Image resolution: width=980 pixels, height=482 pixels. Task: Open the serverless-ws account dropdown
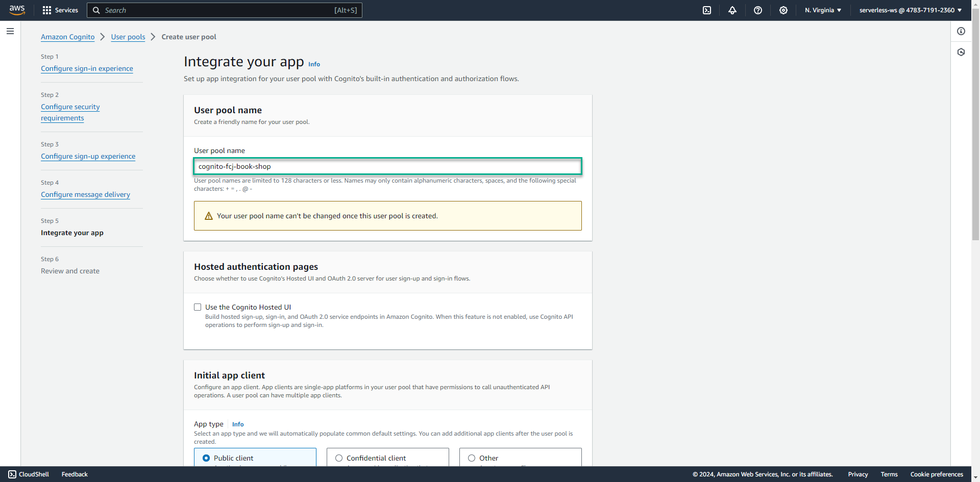point(910,10)
